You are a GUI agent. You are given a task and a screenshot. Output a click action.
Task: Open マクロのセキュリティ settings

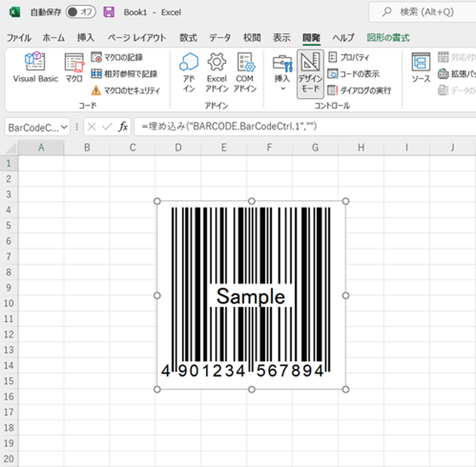125,90
